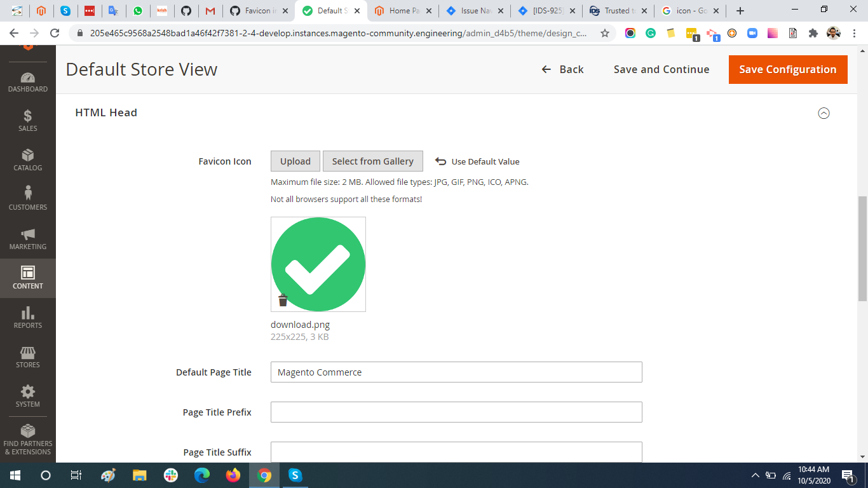The image size is (868, 488).
Task: Open the Reports section
Action: [27, 318]
